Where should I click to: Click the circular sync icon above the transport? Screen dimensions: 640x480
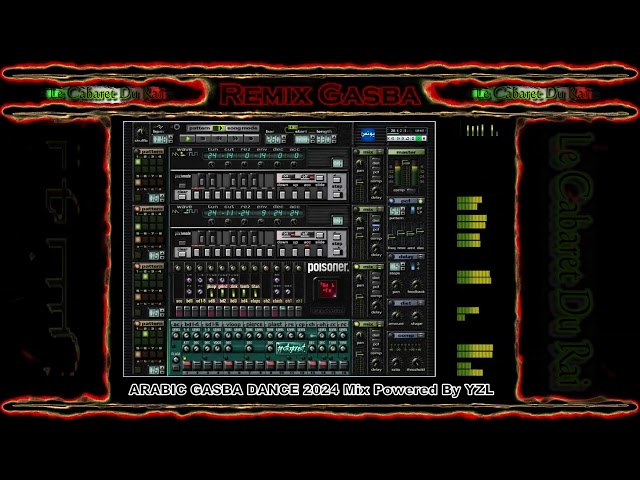[177, 127]
